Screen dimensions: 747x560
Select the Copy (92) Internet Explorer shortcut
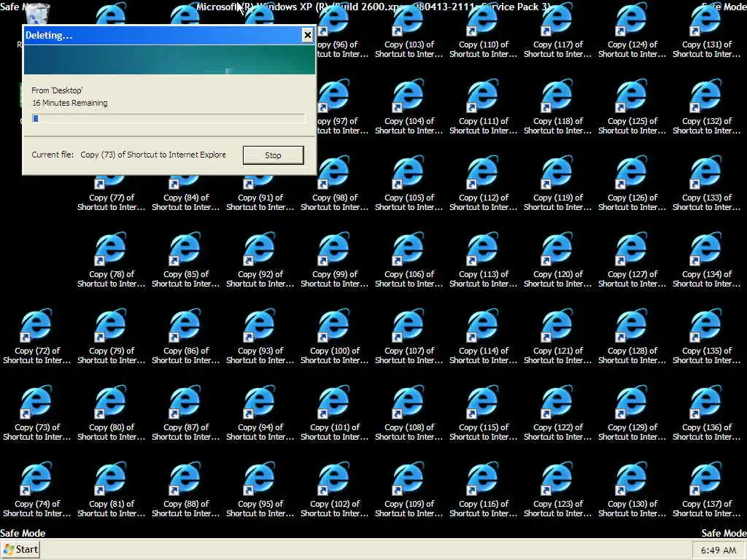(x=260, y=260)
